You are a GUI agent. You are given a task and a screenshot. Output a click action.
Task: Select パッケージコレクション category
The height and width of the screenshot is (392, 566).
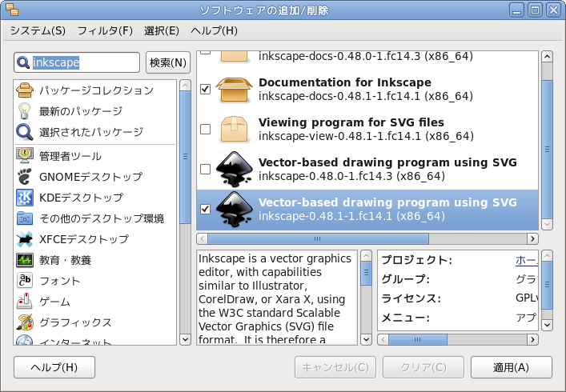pos(95,90)
